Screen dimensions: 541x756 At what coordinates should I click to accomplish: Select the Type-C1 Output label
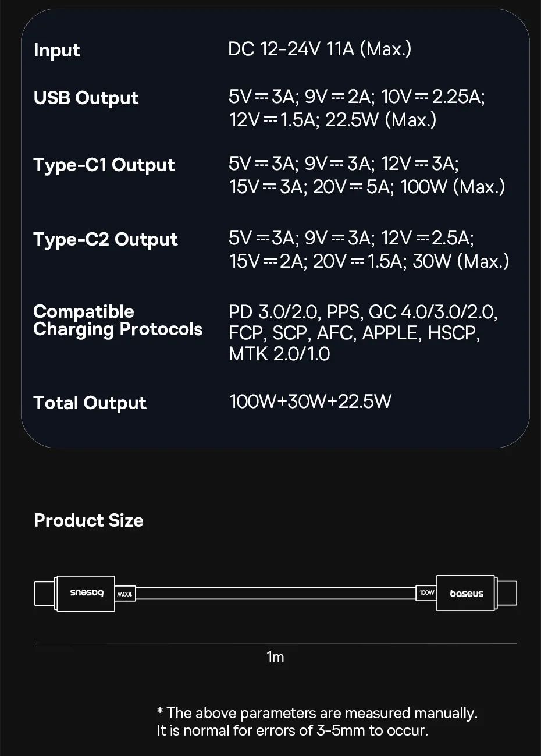(104, 165)
